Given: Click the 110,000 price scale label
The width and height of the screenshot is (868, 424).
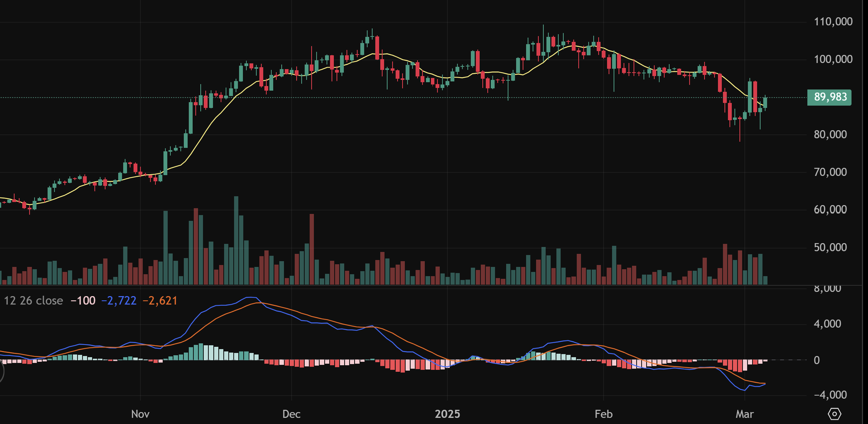Looking at the screenshot, I should [833, 22].
